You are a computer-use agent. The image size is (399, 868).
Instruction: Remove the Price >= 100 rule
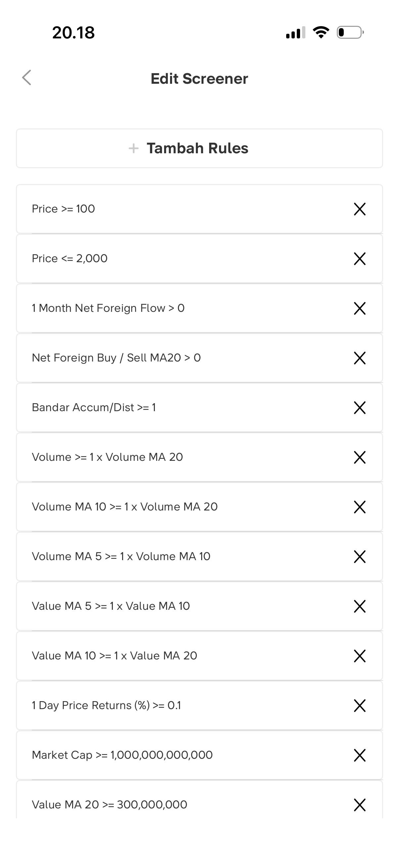tap(360, 209)
